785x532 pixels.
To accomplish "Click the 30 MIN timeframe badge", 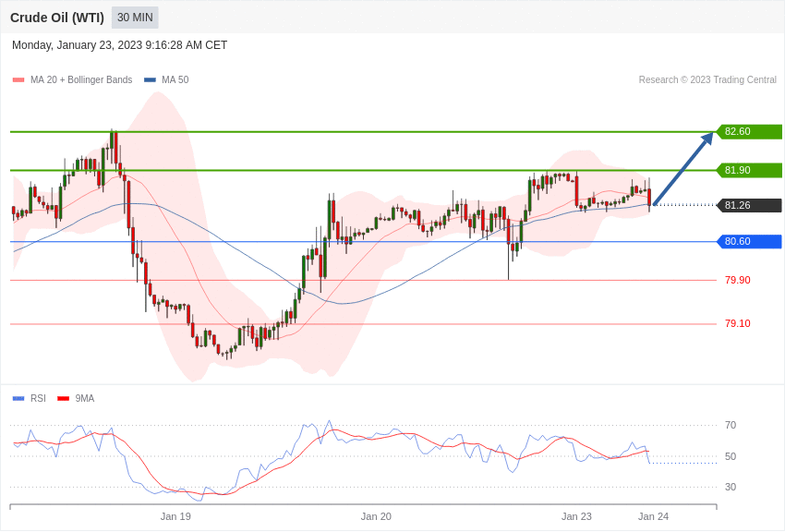I will (x=135, y=18).
